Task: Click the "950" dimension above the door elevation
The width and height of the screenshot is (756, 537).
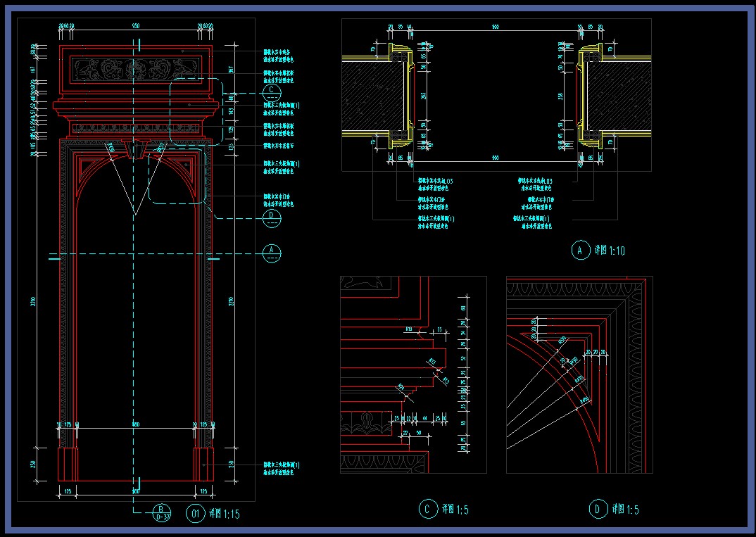Action: coord(136,25)
